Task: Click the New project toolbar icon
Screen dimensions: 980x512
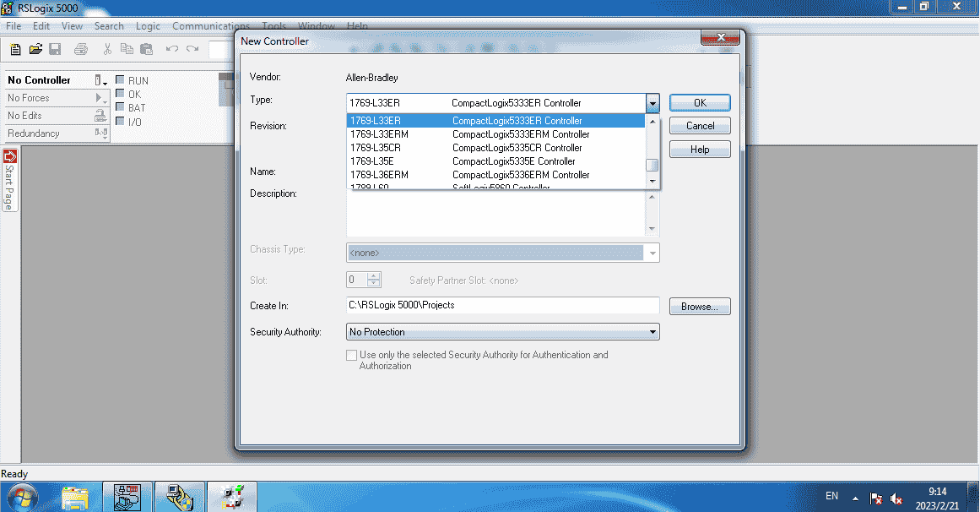Action: 15,49
